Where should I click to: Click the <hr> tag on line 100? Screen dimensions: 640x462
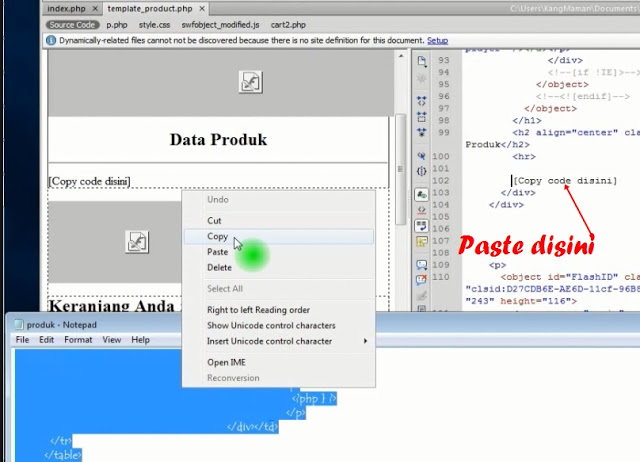pos(524,156)
